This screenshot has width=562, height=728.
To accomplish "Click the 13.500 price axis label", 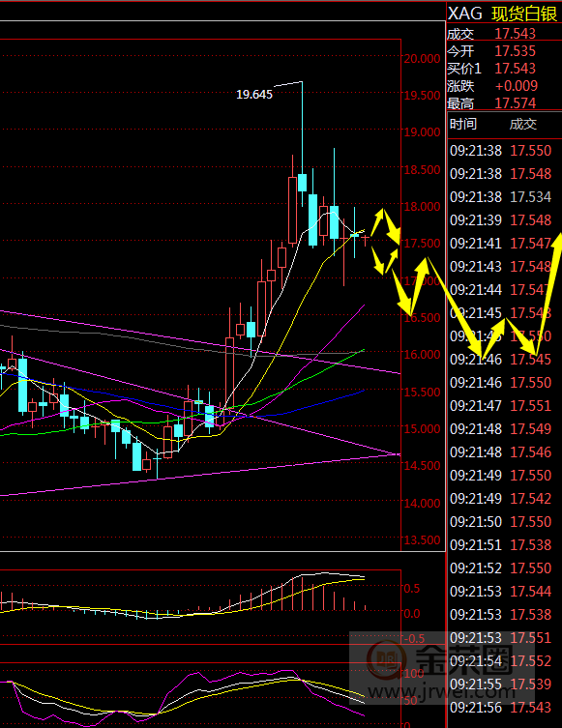I will pos(422,540).
